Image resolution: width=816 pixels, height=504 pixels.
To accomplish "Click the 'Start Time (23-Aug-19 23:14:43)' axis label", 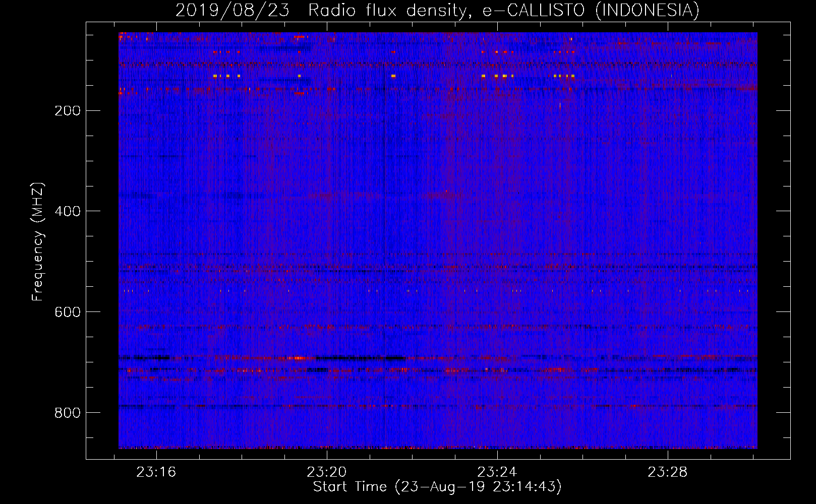I will point(437,487).
